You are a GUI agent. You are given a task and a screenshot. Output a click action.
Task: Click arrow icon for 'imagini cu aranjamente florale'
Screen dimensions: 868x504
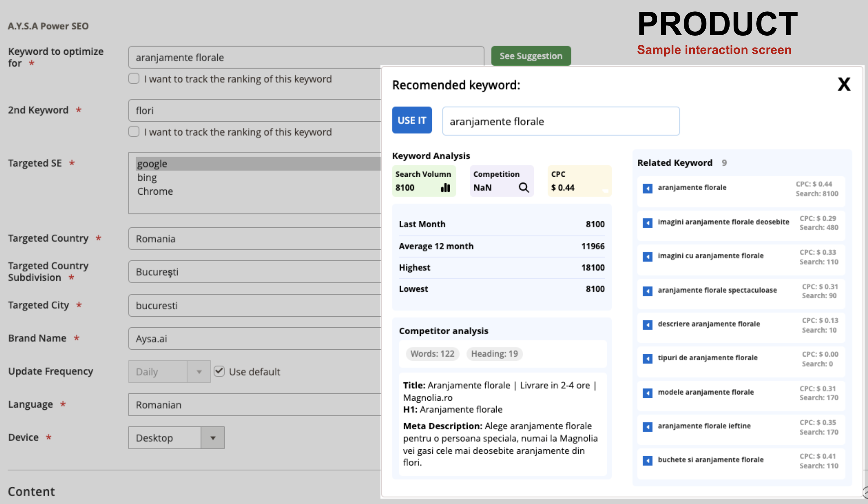point(647,256)
